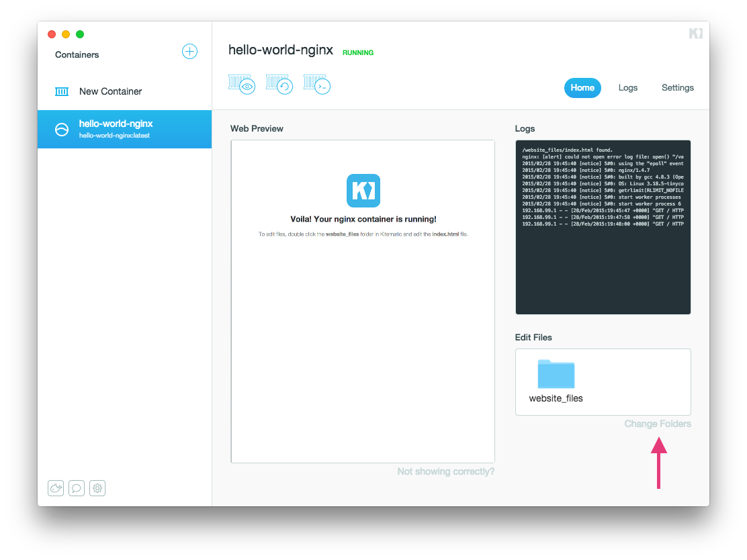Click the Kitematic logo inside the web preview
The height and width of the screenshot is (560, 747).
point(363,191)
